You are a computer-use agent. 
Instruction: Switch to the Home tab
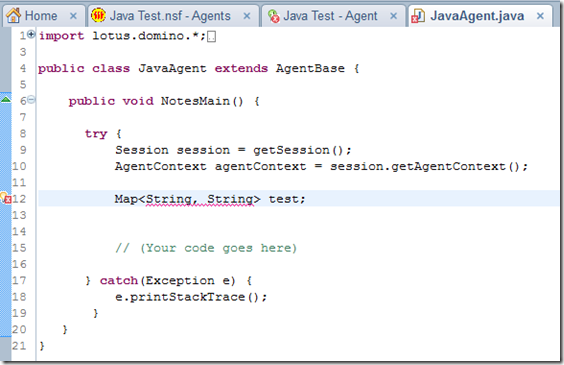click(41, 16)
